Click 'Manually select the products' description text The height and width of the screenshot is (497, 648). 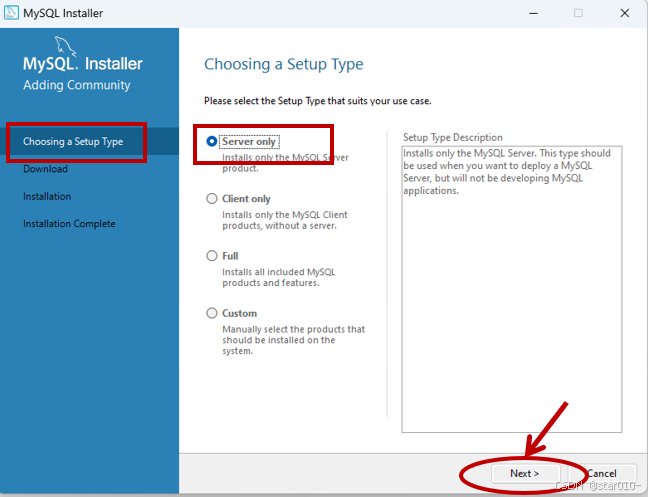(293, 340)
